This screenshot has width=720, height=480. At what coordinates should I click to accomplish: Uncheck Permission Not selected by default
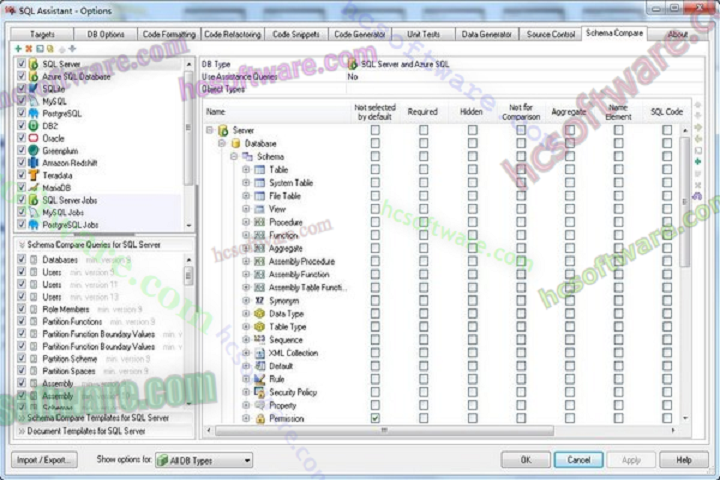point(375,418)
